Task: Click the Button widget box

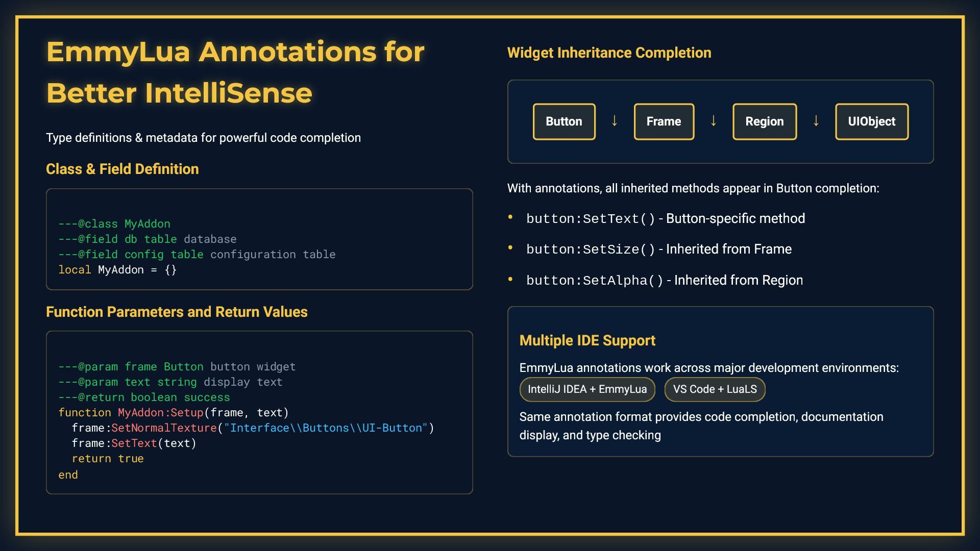Action: [x=563, y=121]
